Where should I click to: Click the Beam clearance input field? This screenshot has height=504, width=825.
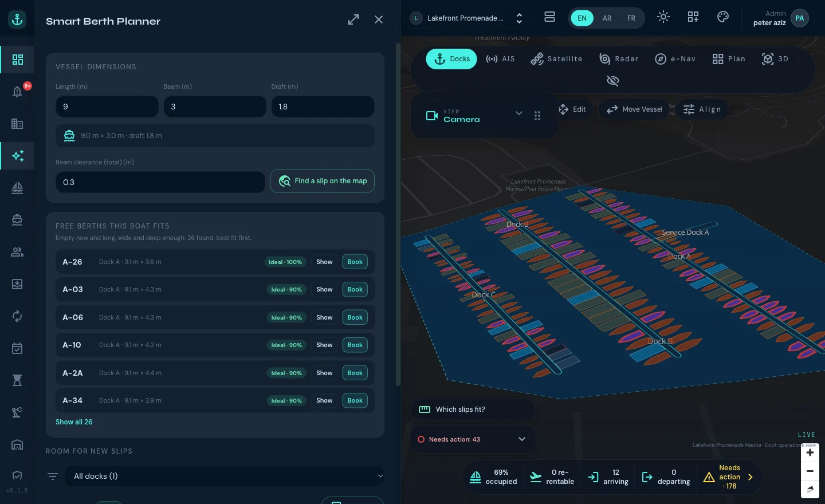[160, 182]
